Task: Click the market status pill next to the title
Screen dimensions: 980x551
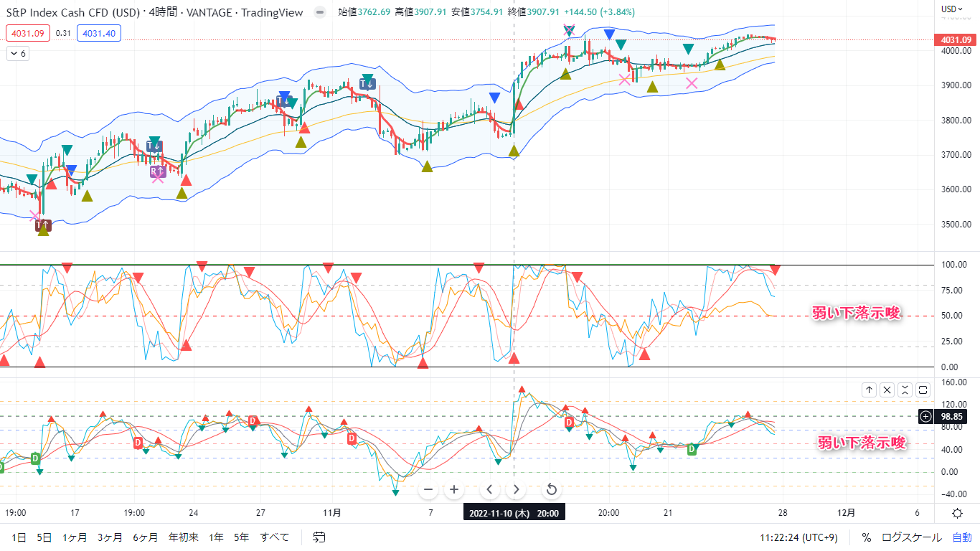Action: pyautogui.click(x=320, y=12)
